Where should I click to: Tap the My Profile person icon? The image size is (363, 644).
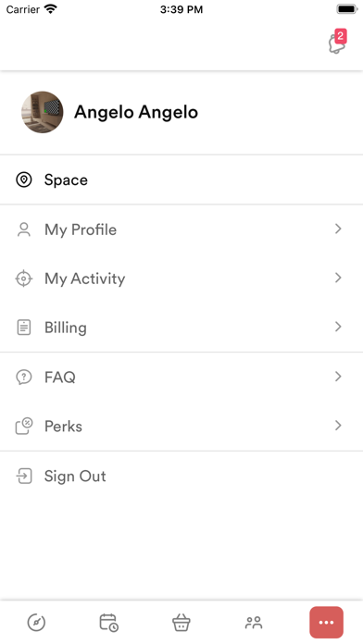click(24, 229)
